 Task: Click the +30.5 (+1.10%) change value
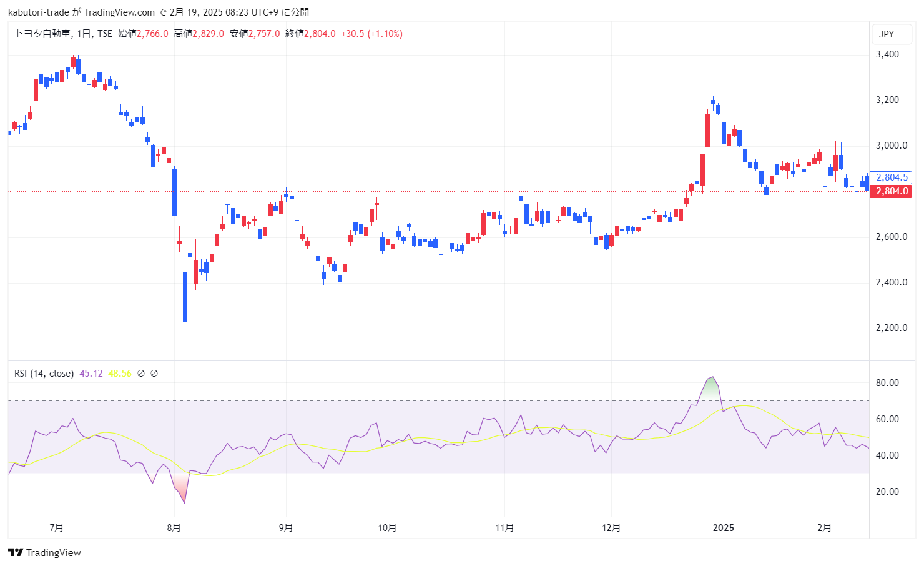pyautogui.click(x=371, y=34)
